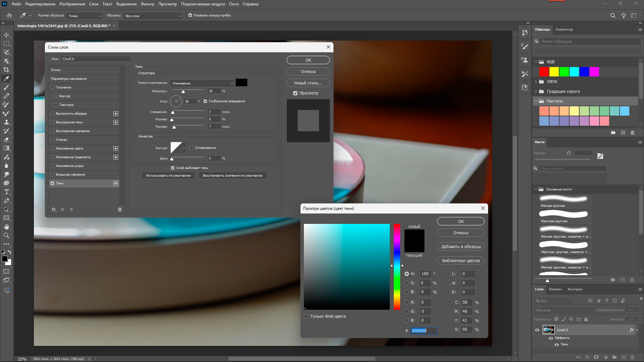Open the Режим наложения dropdown Умножение

click(202, 83)
